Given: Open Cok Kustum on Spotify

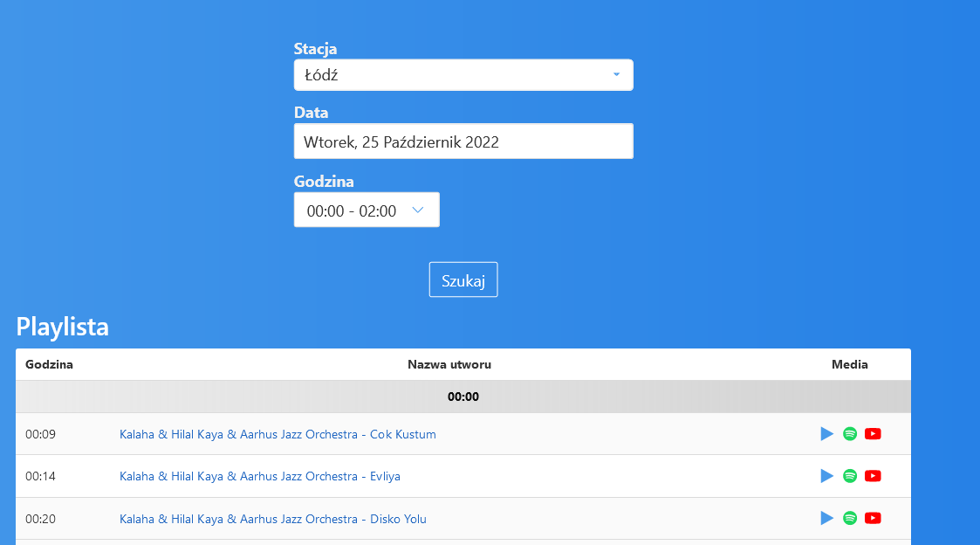Looking at the screenshot, I should point(850,433).
